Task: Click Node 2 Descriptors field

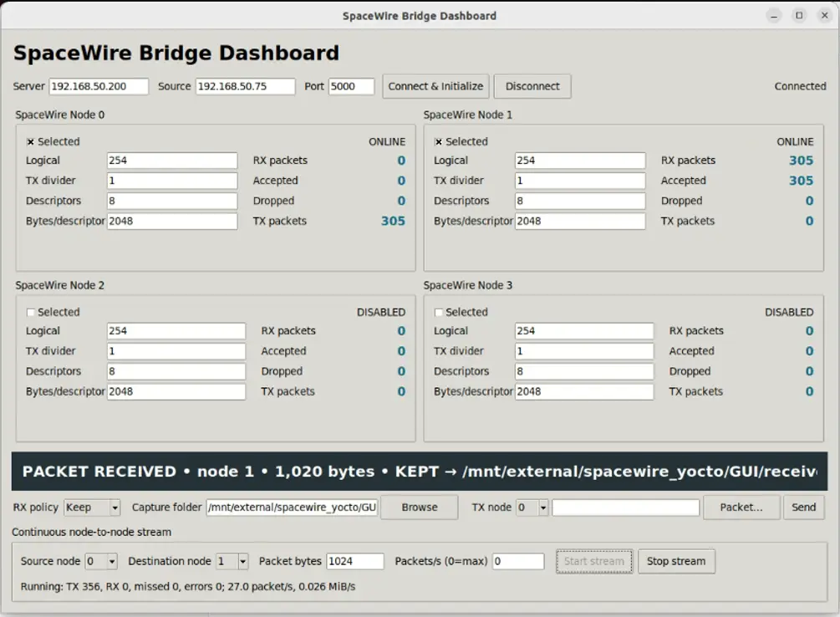Action: tap(176, 371)
